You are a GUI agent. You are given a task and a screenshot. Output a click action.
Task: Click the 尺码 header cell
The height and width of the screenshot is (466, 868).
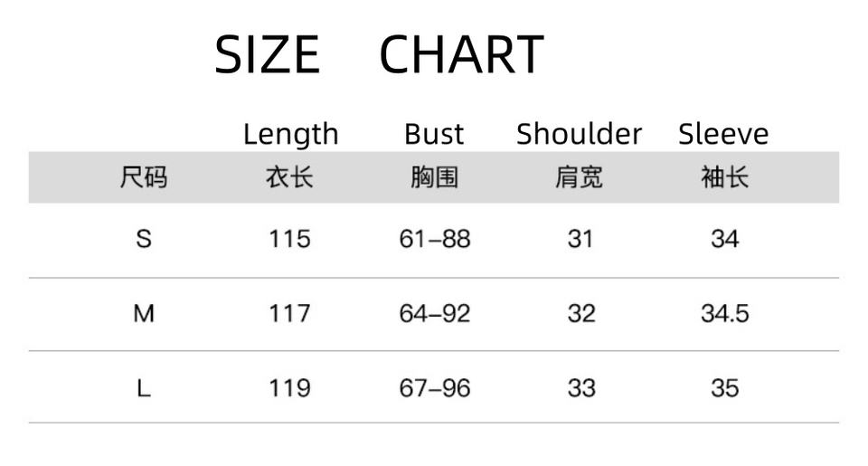pos(144,177)
